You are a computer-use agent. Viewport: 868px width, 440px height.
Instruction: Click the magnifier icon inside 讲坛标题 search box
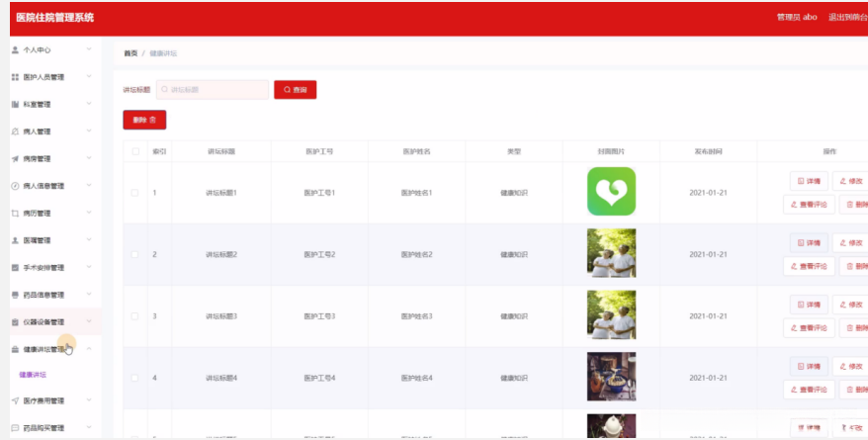point(164,89)
